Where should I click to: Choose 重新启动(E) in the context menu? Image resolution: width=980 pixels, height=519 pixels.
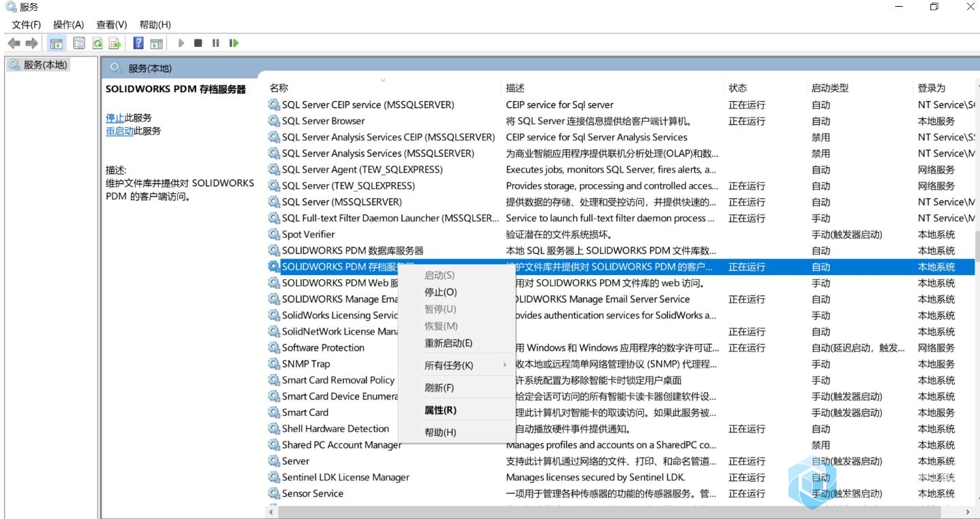pos(456,343)
